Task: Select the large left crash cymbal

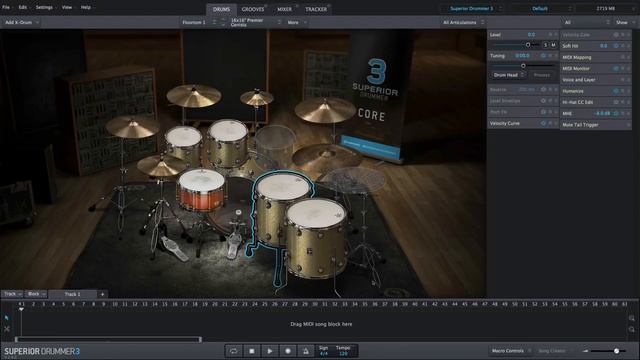Action: pyautogui.click(x=132, y=127)
